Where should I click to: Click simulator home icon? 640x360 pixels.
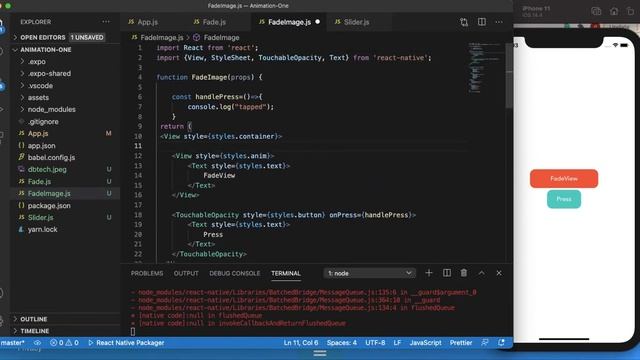click(x=614, y=11)
